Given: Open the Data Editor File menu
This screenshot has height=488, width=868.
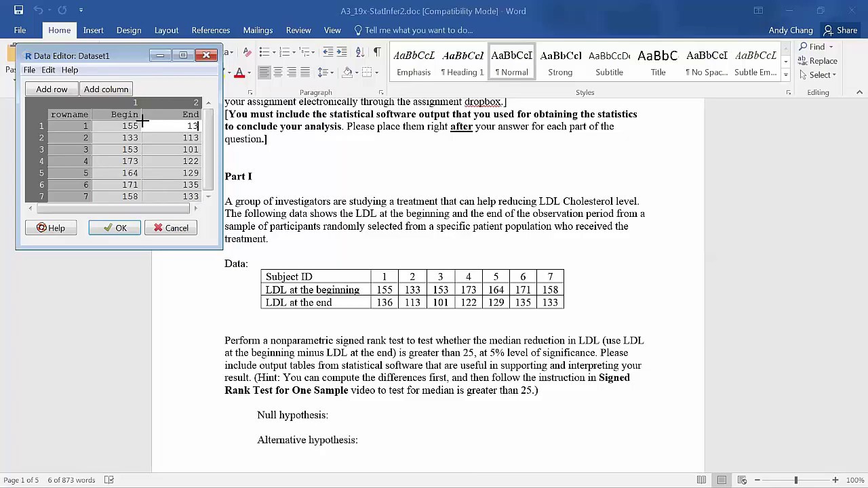Looking at the screenshot, I should pos(30,70).
